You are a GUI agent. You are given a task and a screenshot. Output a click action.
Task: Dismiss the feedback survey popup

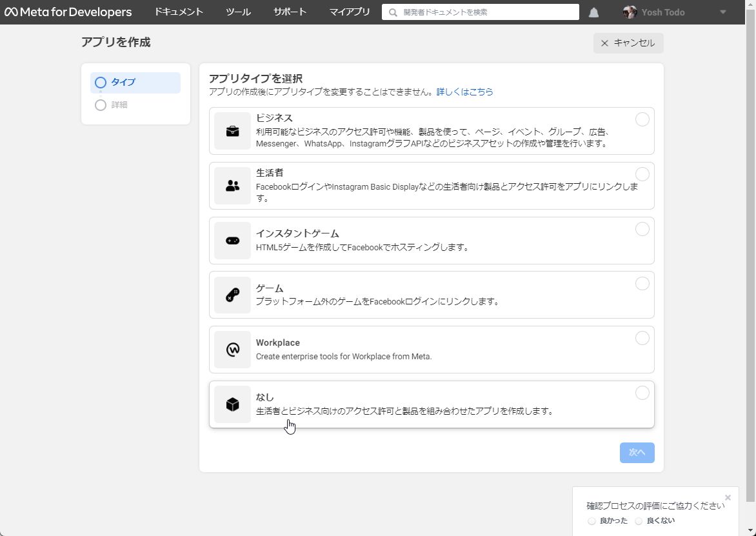click(728, 497)
